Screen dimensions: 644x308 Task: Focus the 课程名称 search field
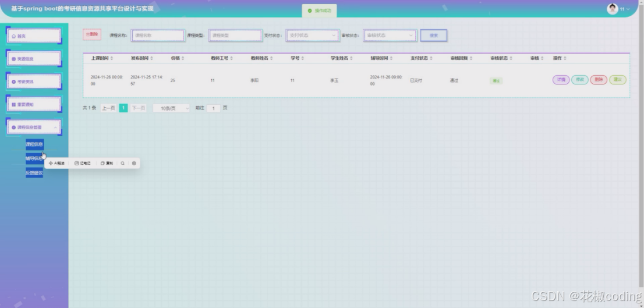click(x=158, y=36)
